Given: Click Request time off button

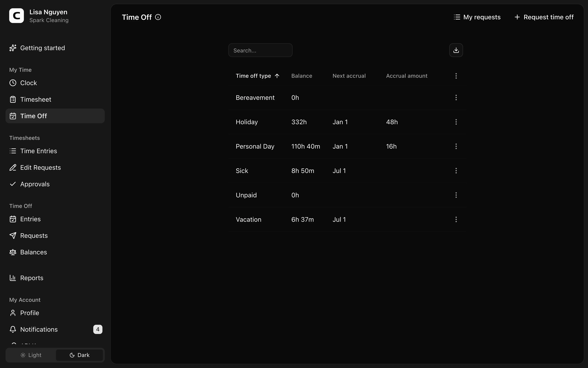Looking at the screenshot, I should [x=544, y=17].
